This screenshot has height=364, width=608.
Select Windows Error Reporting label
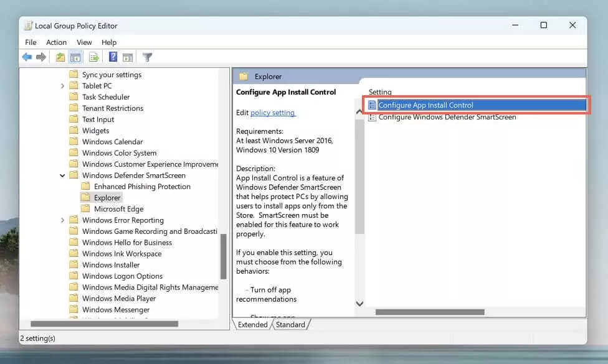pos(123,220)
